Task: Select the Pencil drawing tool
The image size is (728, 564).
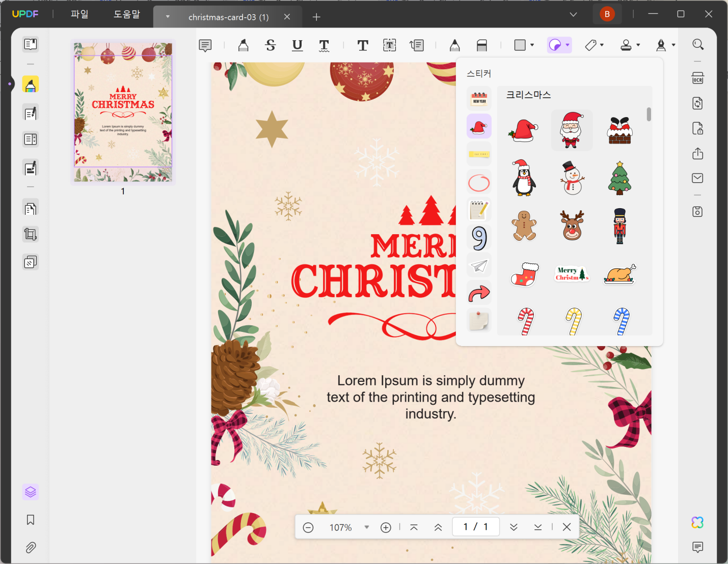Action: 454,45
